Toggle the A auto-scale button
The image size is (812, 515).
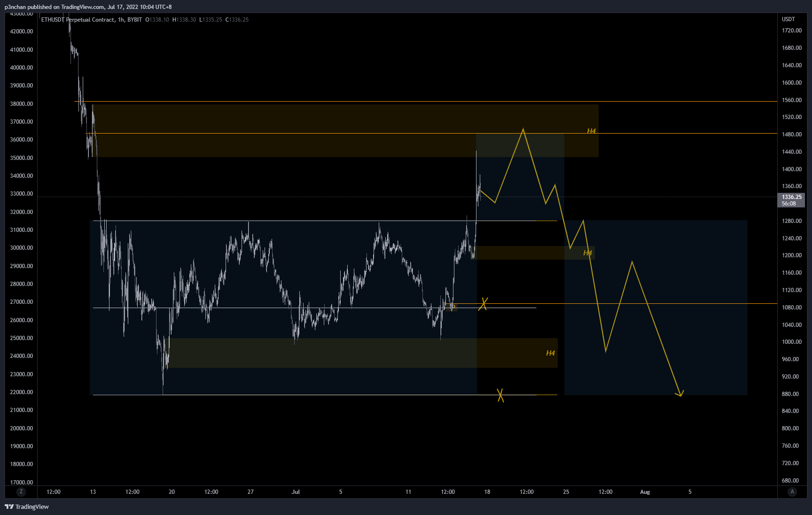pyautogui.click(x=792, y=491)
